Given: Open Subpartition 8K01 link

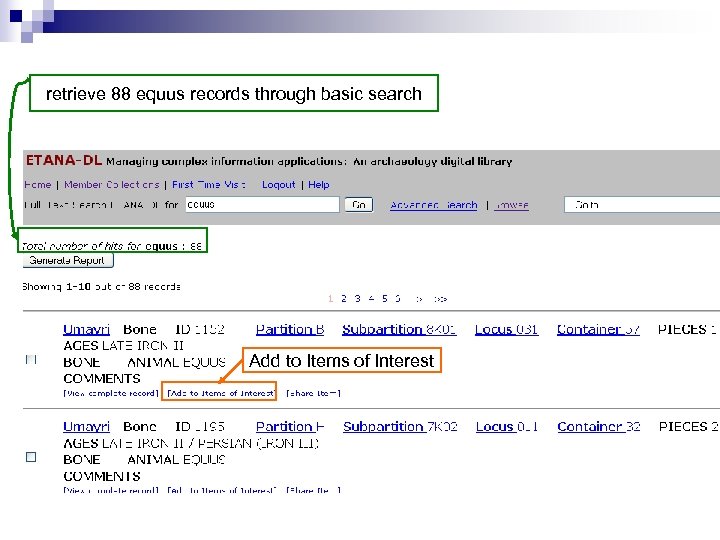Looking at the screenshot, I should (399, 329).
